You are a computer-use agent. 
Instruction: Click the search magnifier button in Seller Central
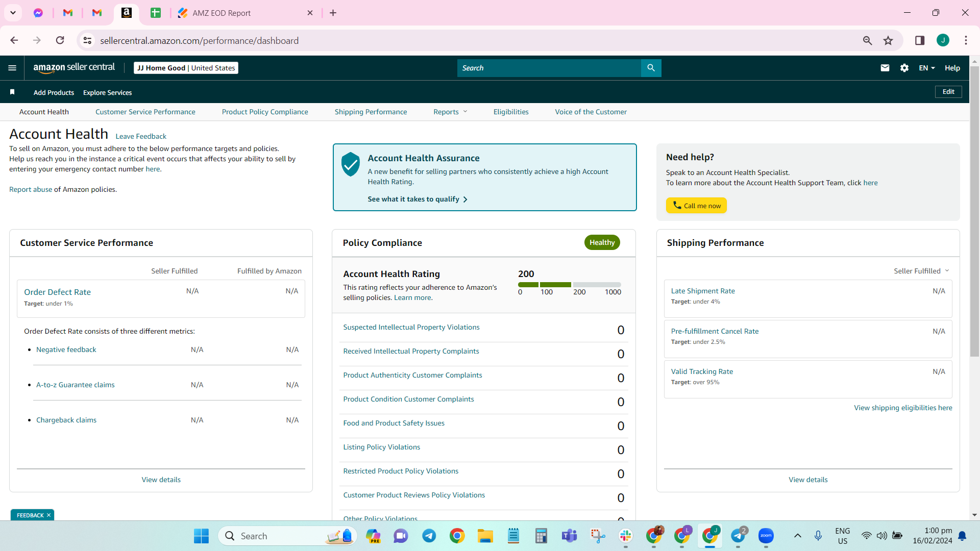651,68
